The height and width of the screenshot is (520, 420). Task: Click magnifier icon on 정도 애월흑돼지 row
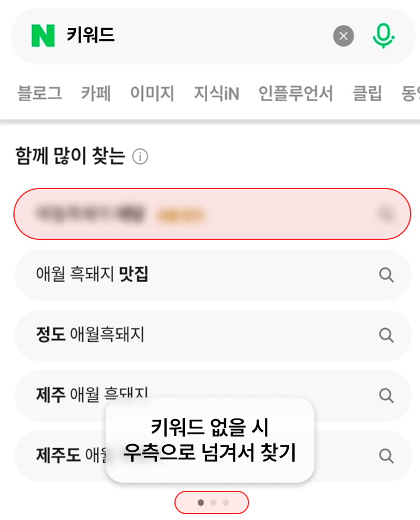[x=386, y=335]
